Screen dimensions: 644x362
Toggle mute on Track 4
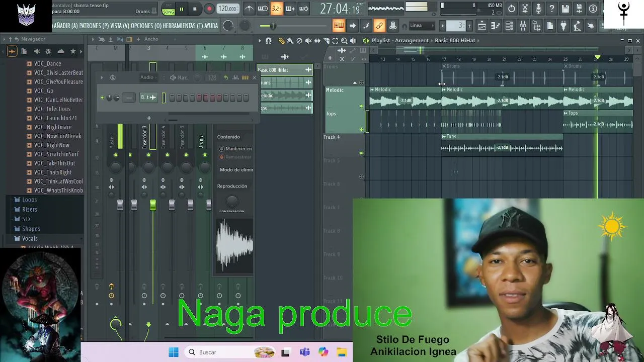[x=361, y=153]
